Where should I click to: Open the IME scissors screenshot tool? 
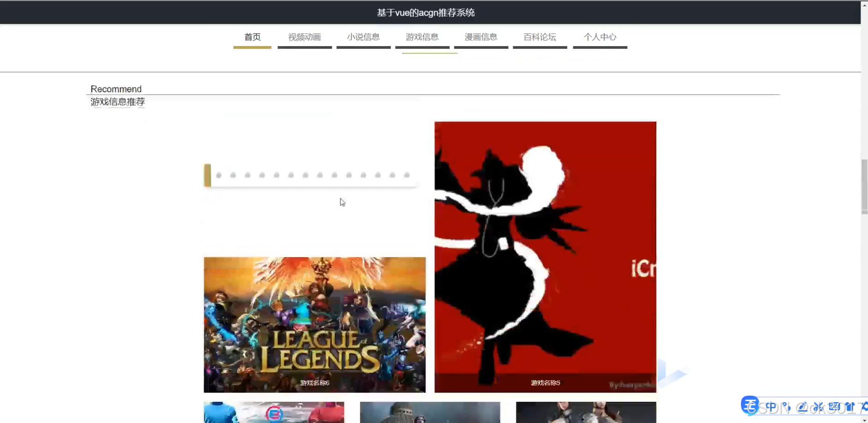coord(819,407)
